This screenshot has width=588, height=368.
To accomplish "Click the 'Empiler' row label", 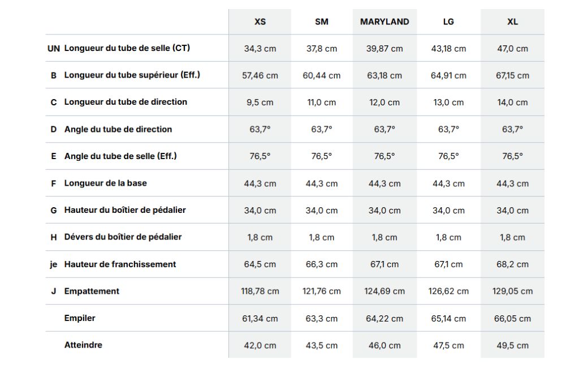I will tap(80, 318).
